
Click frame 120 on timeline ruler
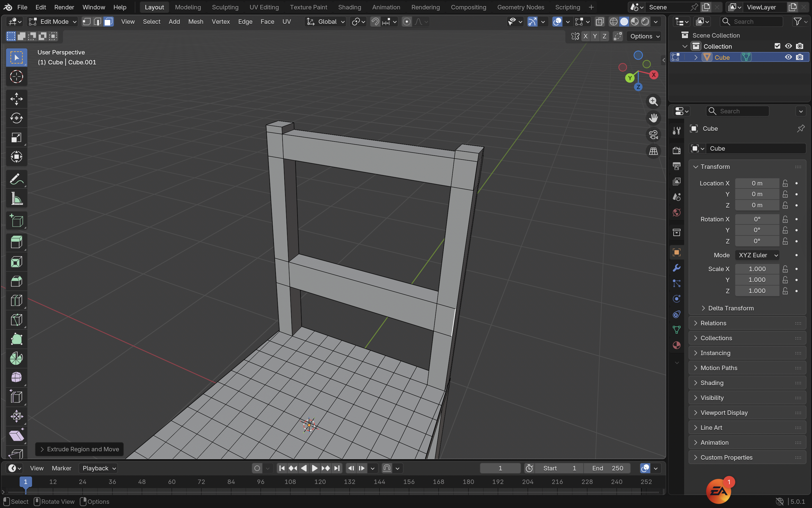(320, 481)
